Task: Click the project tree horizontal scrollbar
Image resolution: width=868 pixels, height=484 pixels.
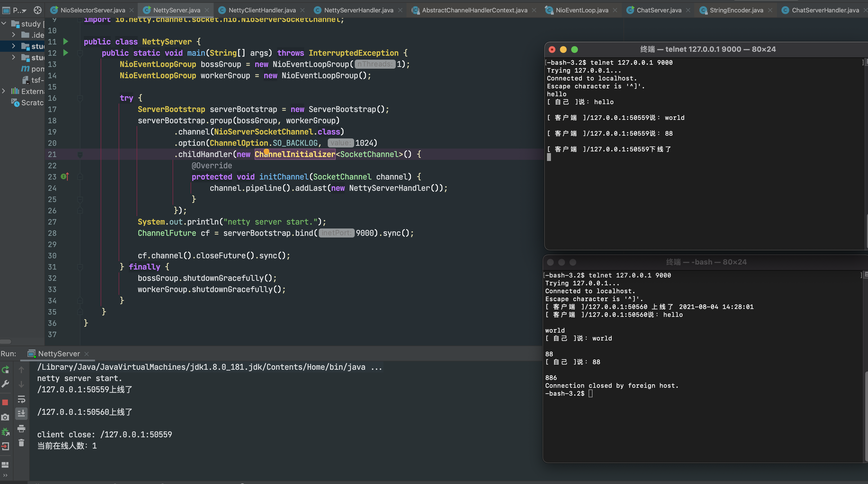Action: click(x=6, y=341)
